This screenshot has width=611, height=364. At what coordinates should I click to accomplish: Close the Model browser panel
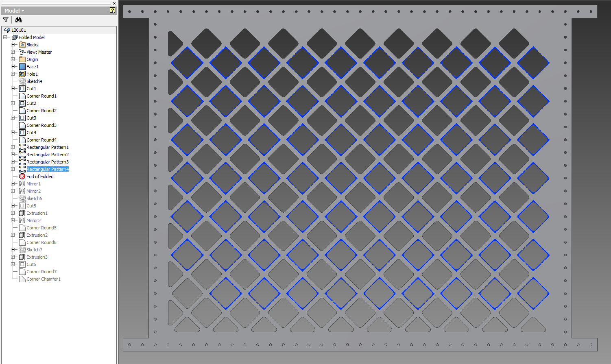114,3
